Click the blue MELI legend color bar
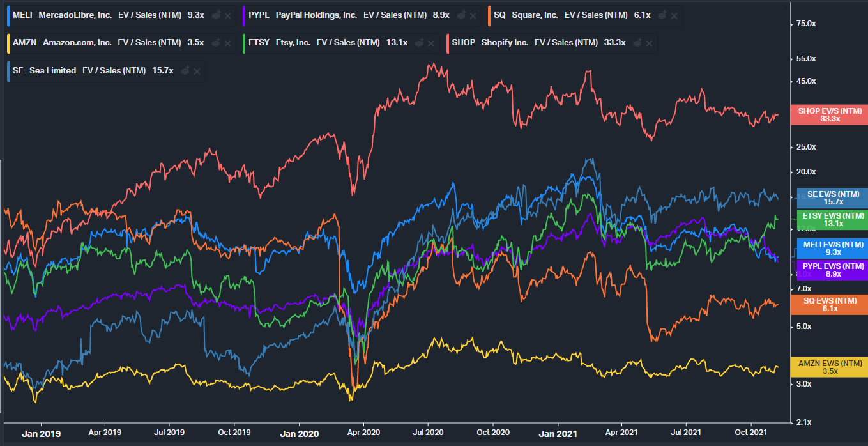 coord(7,15)
